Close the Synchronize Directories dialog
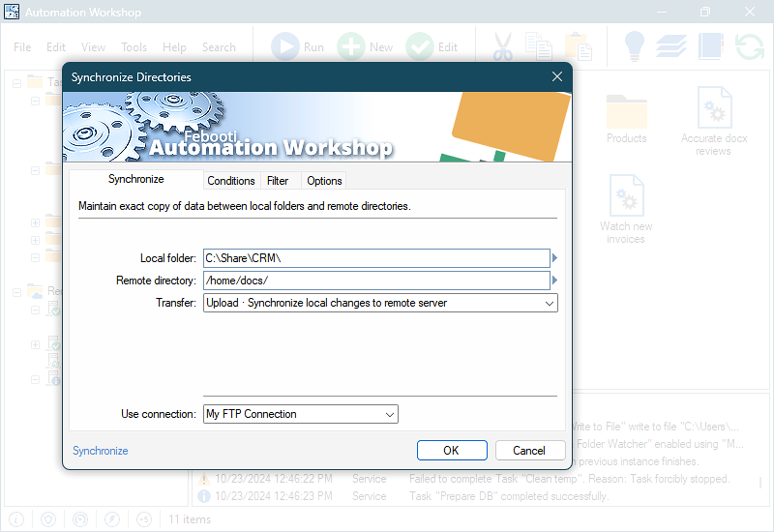 pyautogui.click(x=557, y=76)
